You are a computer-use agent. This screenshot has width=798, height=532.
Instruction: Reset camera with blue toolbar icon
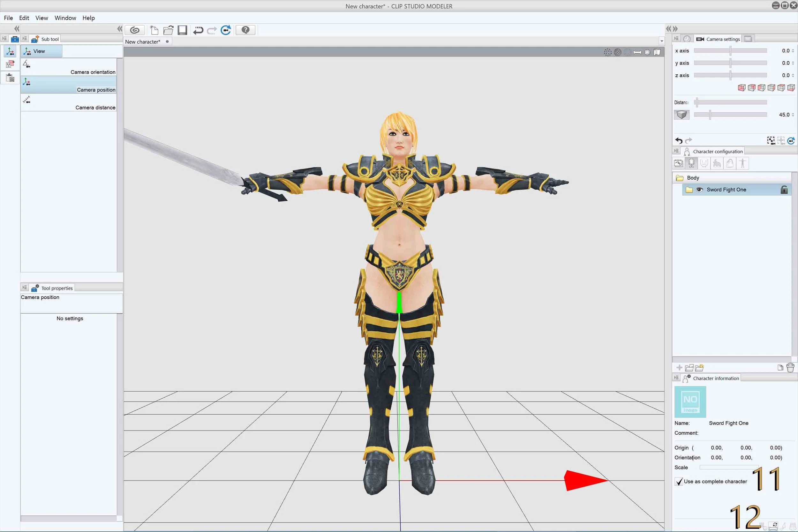[226, 30]
